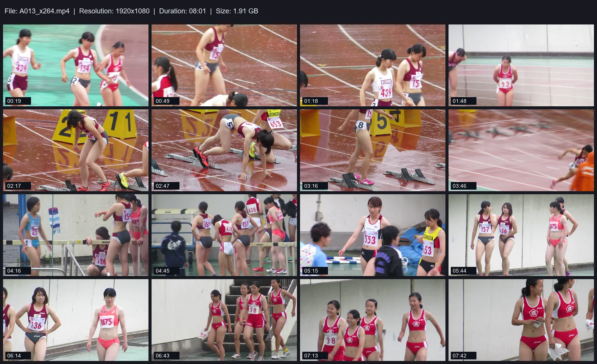The image size is (597, 364).
Task: Open the thumbnail at 00:49
Action: tap(224, 65)
